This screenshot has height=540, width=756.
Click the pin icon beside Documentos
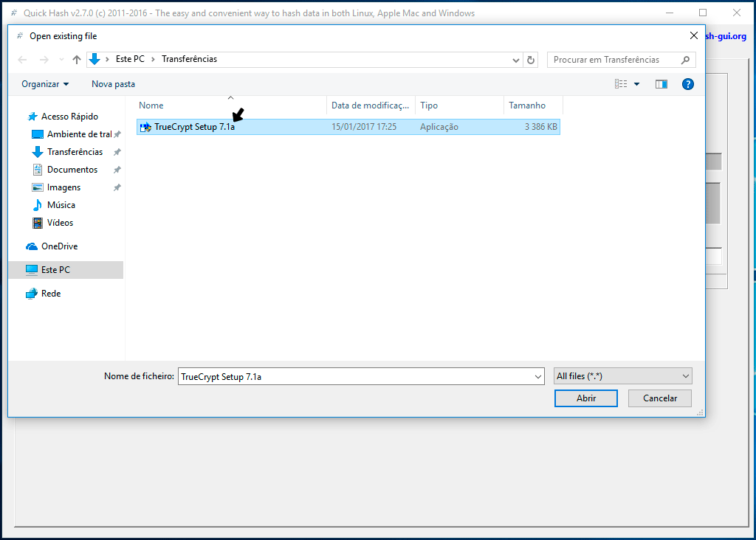[117, 170]
